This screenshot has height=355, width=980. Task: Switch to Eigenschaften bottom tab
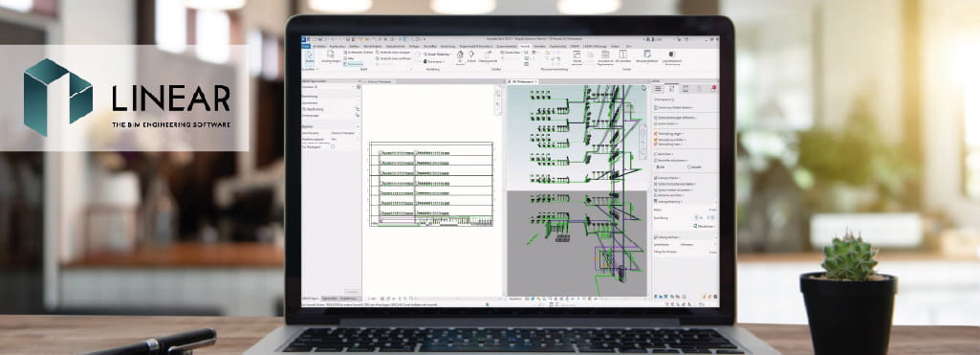(x=329, y=299)
